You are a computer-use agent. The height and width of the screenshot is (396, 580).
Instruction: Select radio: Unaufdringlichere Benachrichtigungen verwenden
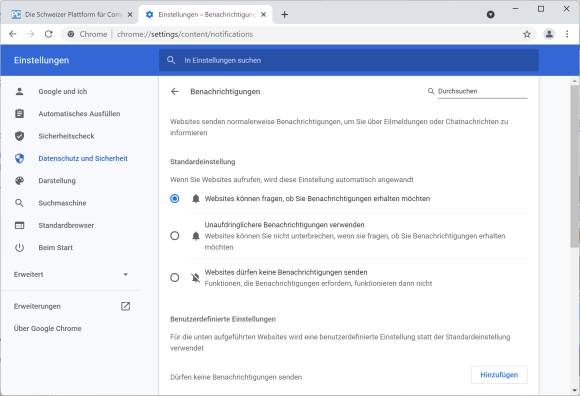(x=175, y=236)
